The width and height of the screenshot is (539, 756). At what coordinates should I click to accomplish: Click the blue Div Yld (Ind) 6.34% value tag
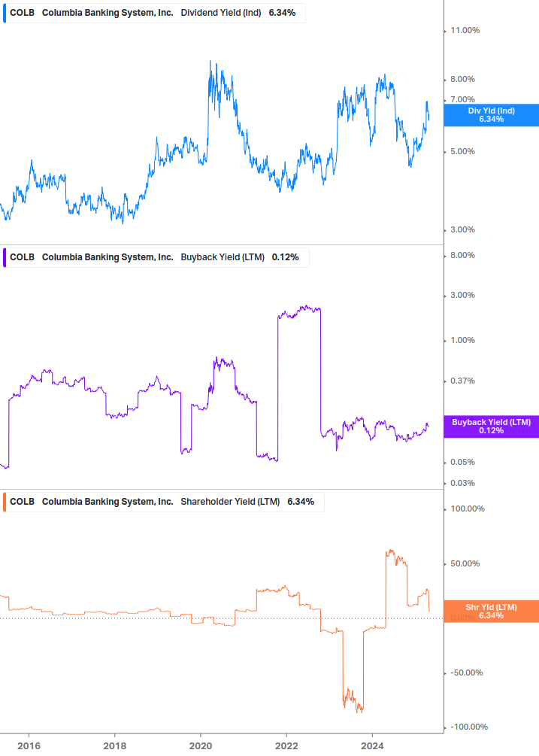click(492, 115)
